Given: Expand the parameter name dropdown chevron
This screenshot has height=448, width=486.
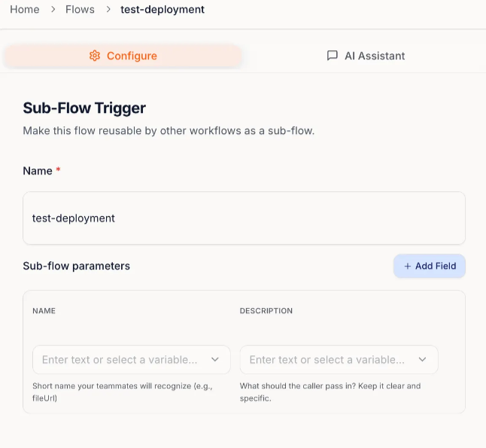Looking at the screenshot, I should [x=215, y=360].
